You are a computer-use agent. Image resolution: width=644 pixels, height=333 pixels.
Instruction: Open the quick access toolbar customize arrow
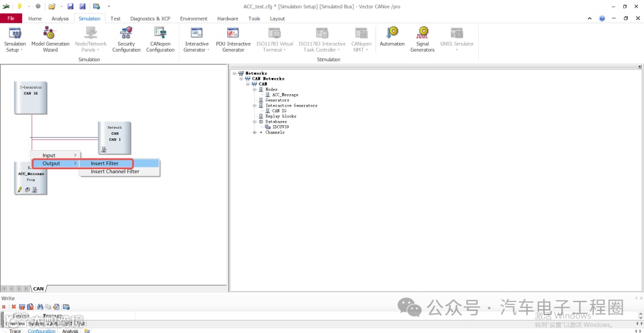[109, 6]
